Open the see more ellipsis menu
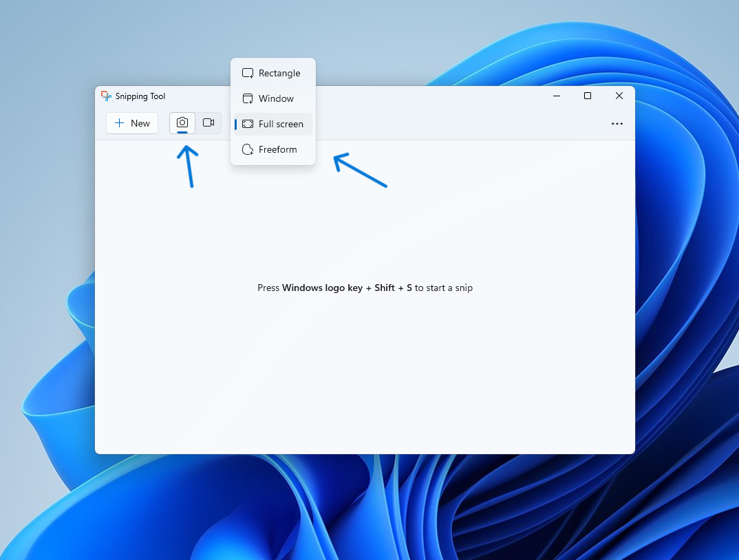 pyautogui.click(x=617, y=123)
